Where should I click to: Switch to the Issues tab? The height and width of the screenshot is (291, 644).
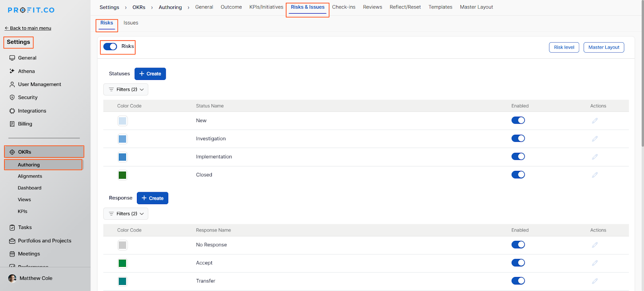pyautogui.click(x=131, y=23)
